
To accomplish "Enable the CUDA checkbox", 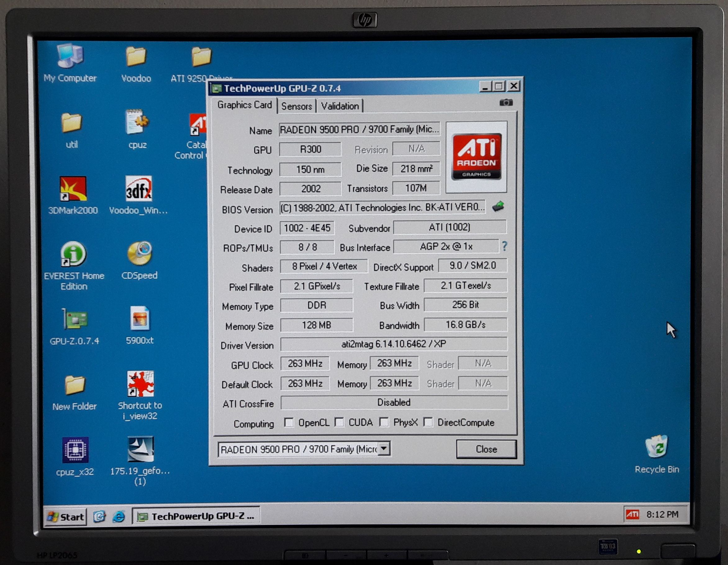I will (339, 422).
